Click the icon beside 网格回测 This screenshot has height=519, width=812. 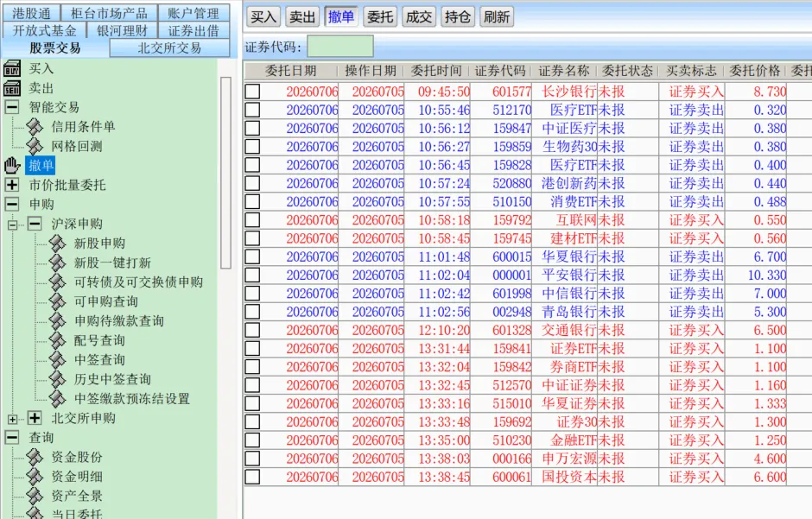tap(35, 147)
